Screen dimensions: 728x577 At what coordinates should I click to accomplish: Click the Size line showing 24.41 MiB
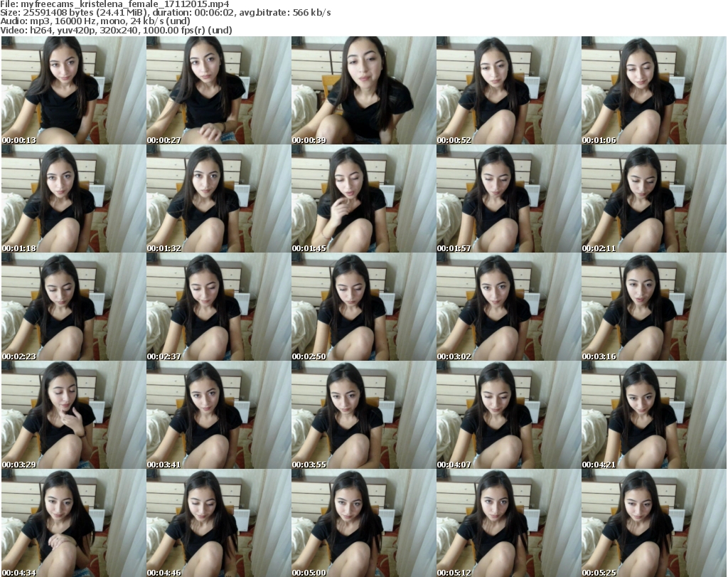point(166,13)
